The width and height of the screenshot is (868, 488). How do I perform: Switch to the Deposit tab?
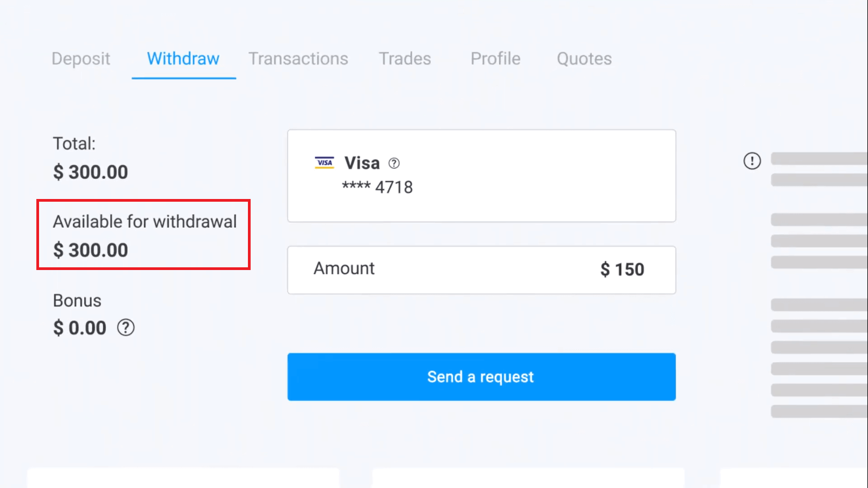[x=80, y=59]
